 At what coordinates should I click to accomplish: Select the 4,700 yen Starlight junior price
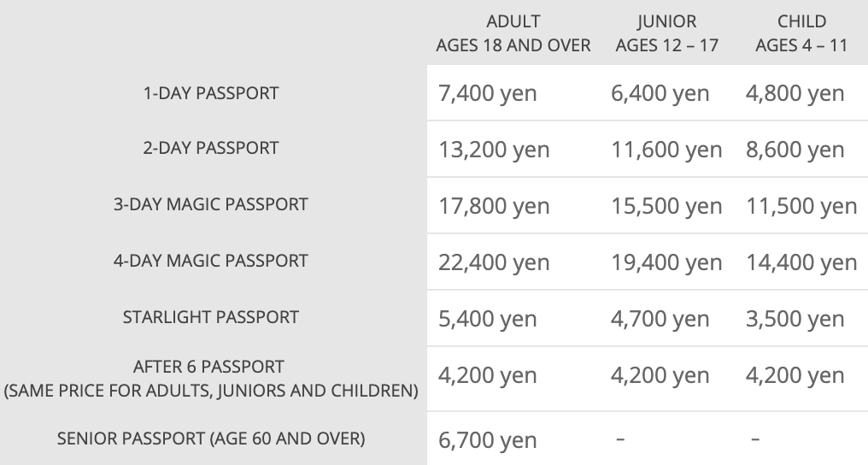[x=660, y=319]
